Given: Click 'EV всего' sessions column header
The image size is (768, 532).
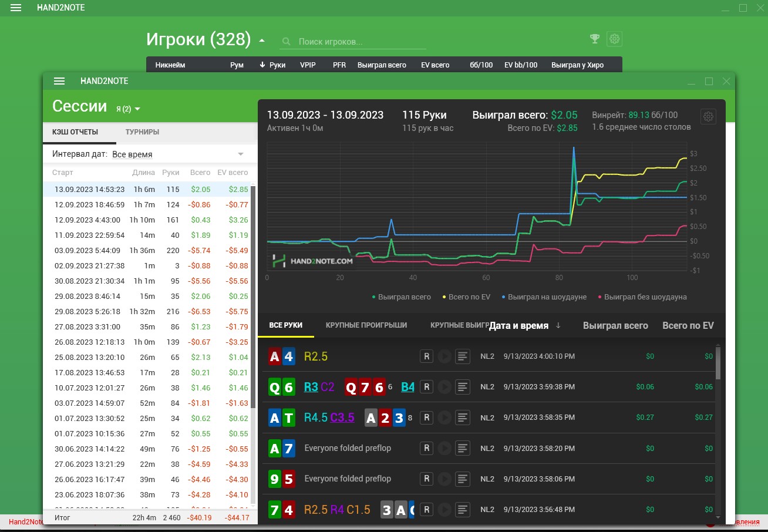Looking at the screenshot, I should pos(233,173).
